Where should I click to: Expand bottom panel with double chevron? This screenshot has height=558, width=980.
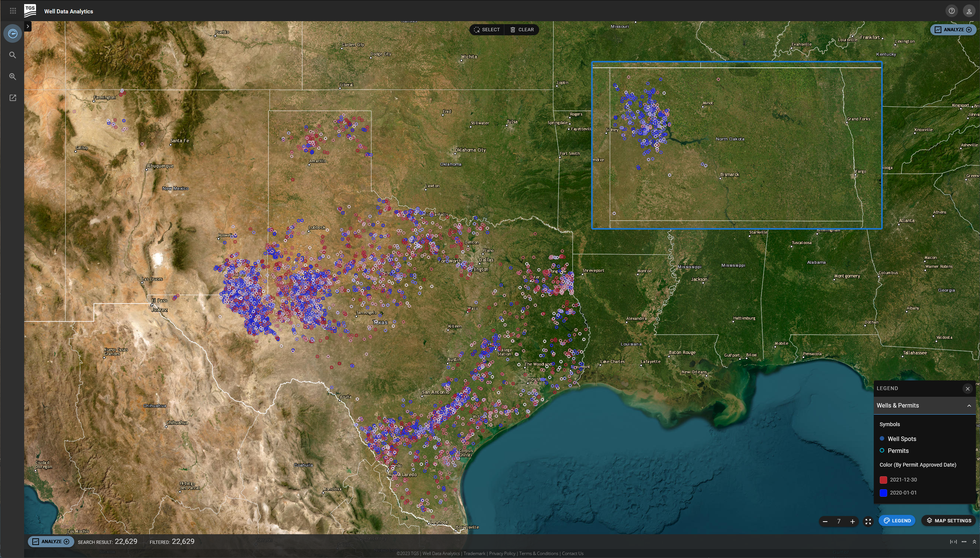tap(974, 542)
